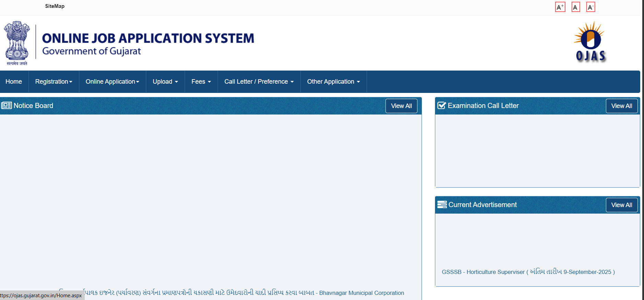Reset font size with normal A icon
Image resolution: width=644 pixels, height=300 pixels.
point(575,7)
